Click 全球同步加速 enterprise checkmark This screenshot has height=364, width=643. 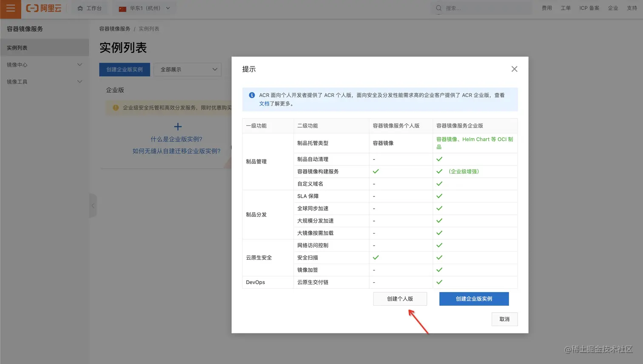[x=439, y=208]
